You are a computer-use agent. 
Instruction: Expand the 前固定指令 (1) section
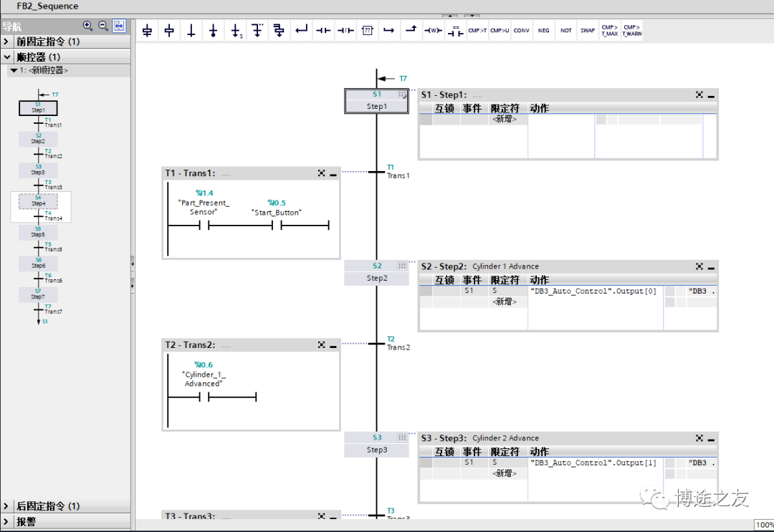pyautogui.click(x=6, y=42)
